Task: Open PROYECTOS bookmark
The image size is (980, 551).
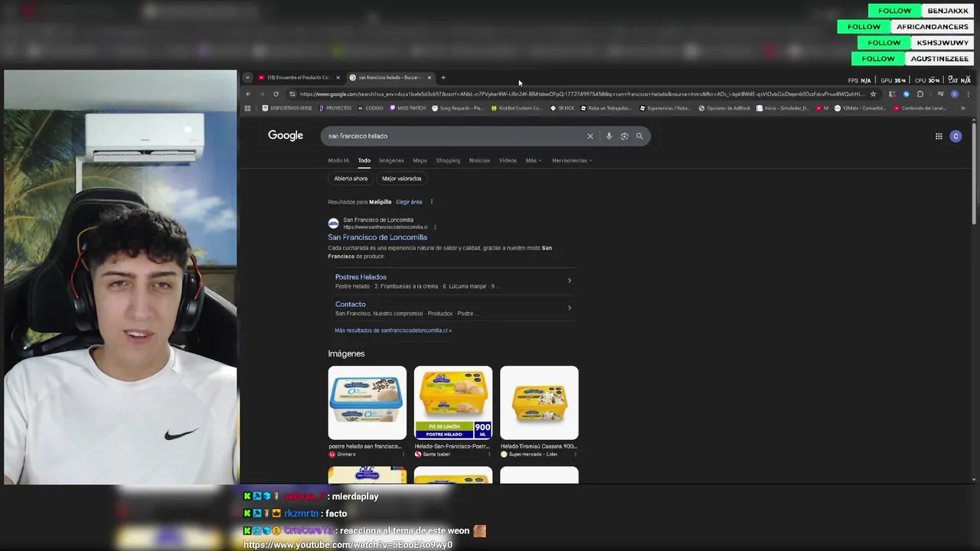Action: (x=335, y=108)
